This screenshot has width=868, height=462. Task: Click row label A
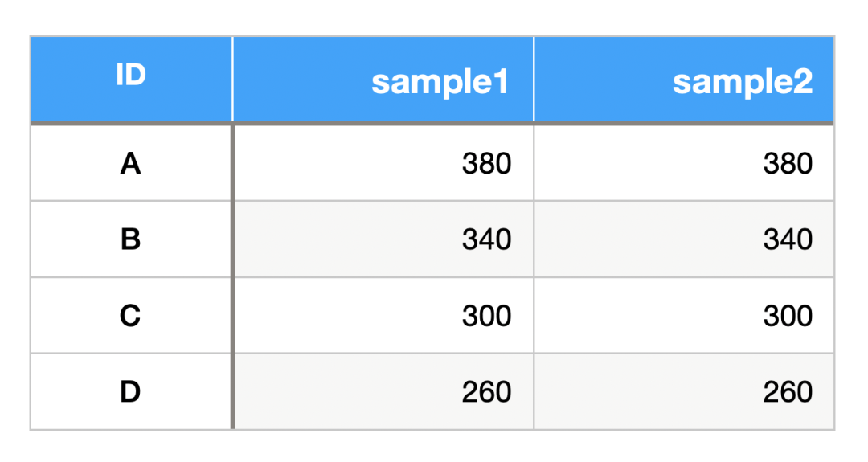(x=130, y=164)
